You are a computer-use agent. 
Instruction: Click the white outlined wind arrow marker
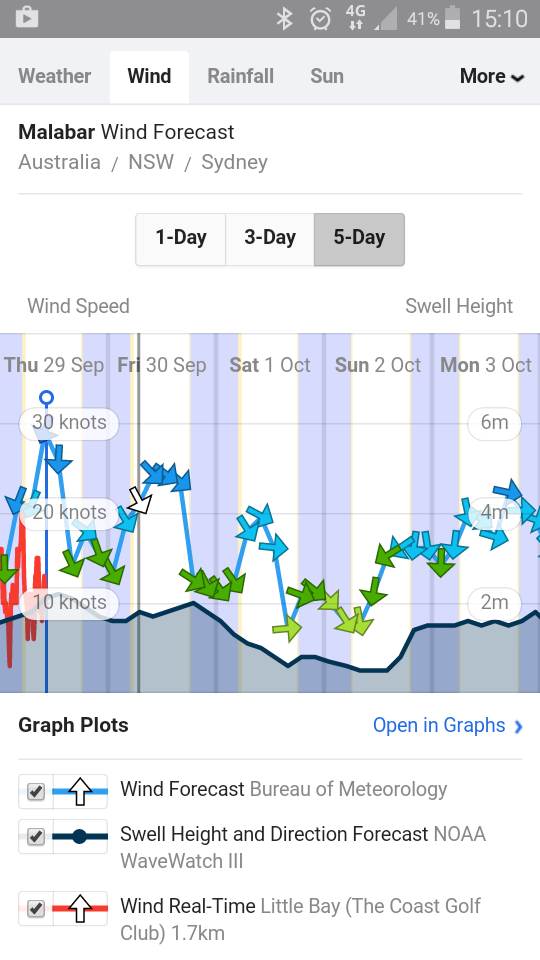tap(140, 501)
